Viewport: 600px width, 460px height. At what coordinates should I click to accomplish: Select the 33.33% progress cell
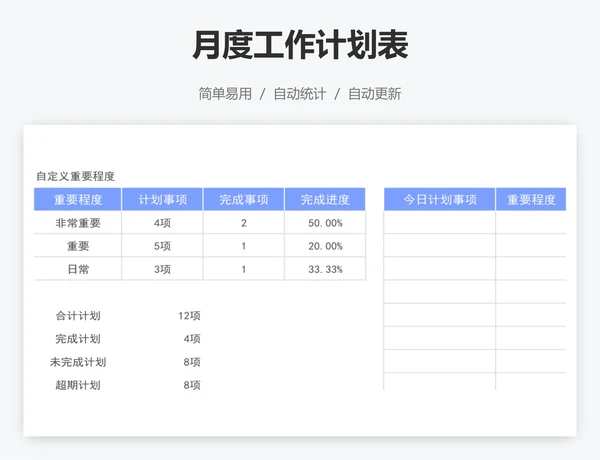click(x=325, y=269)
